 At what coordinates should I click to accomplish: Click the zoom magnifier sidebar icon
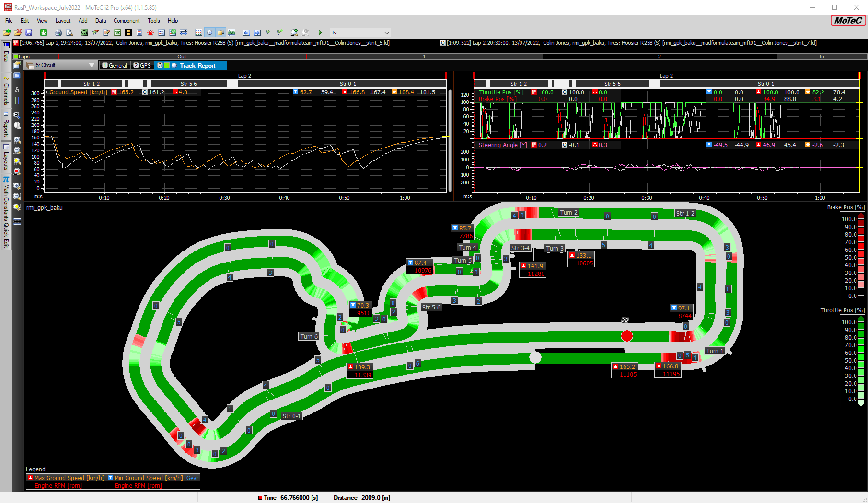coord(17,115)
